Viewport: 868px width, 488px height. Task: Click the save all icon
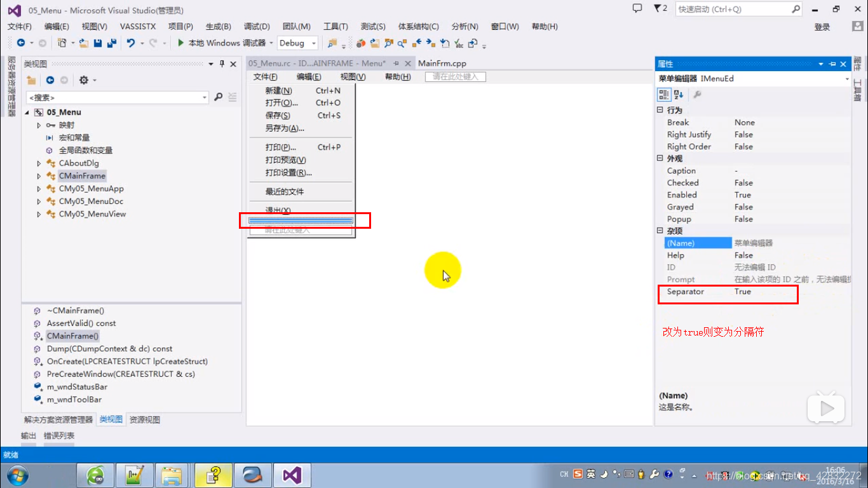112,43
